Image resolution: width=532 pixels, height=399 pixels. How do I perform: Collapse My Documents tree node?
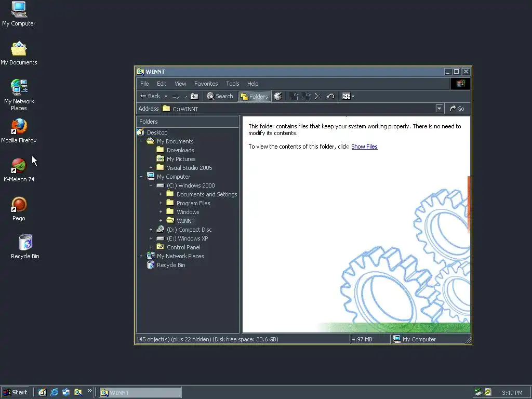(141, 141)
